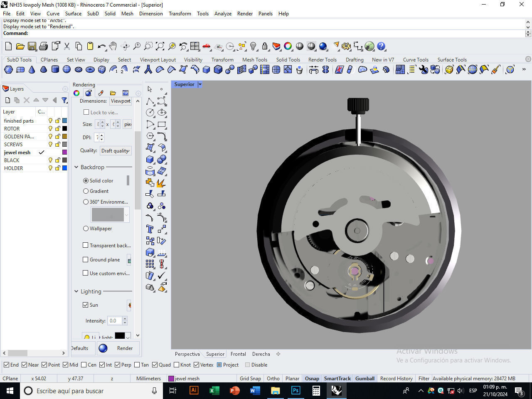Select the Cut scissors icon
Screen dimensions: 532x399
(67, 46)
